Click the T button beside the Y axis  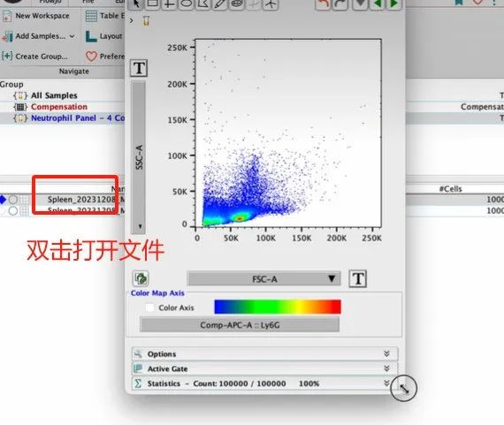coord(139,68)
